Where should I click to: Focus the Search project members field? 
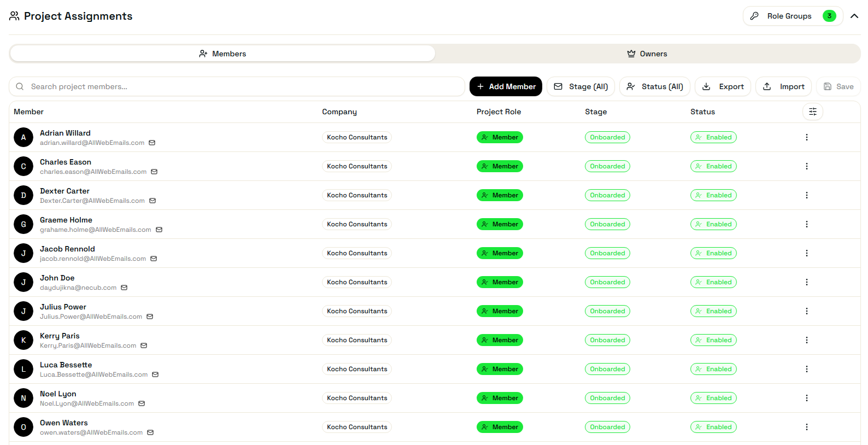tap(237, 86)
